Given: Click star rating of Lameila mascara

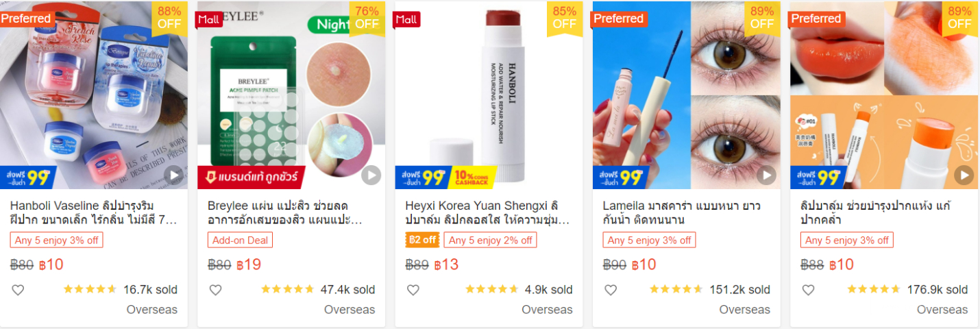Looking at the screenshot, I should (x=676, y=289).
